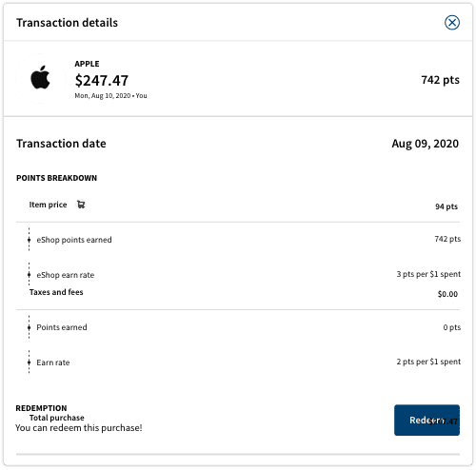Select the Item price label
This screenshot has width=476, height=470.
tap(48, 205)
